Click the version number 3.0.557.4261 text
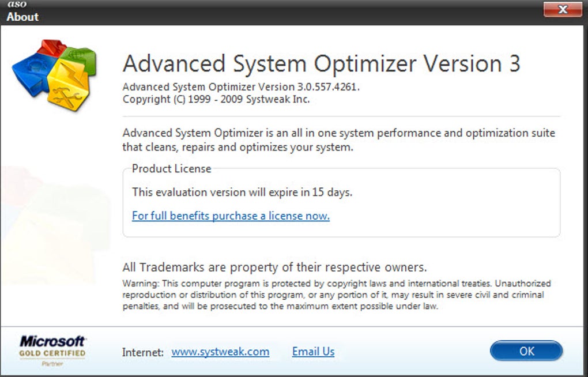 328,86
